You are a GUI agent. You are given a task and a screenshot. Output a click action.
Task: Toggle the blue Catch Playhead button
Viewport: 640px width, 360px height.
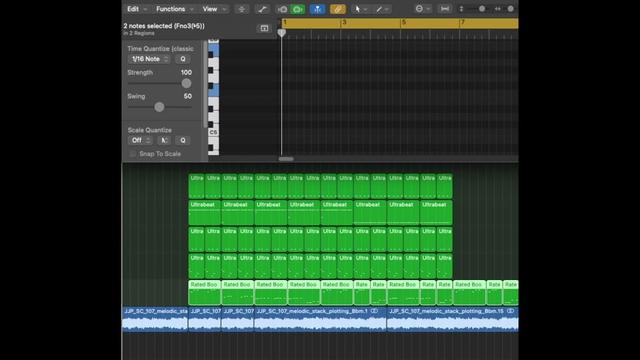318,9
